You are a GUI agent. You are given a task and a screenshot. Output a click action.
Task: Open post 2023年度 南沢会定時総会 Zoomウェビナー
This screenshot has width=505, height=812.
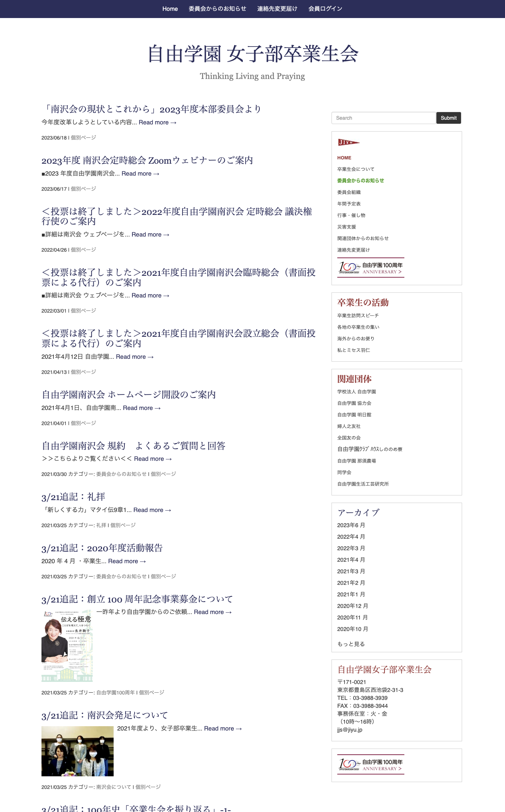click(x=147, y=160)
